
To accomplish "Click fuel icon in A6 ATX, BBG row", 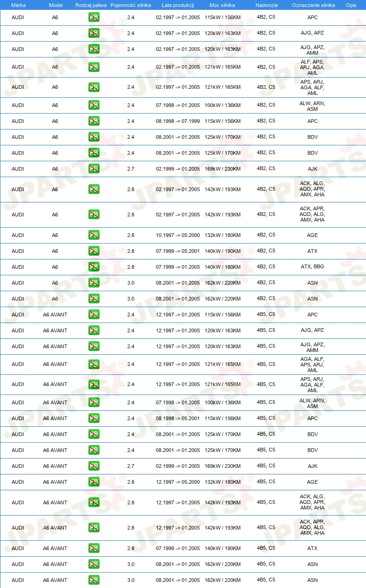I will pos(94,267).
